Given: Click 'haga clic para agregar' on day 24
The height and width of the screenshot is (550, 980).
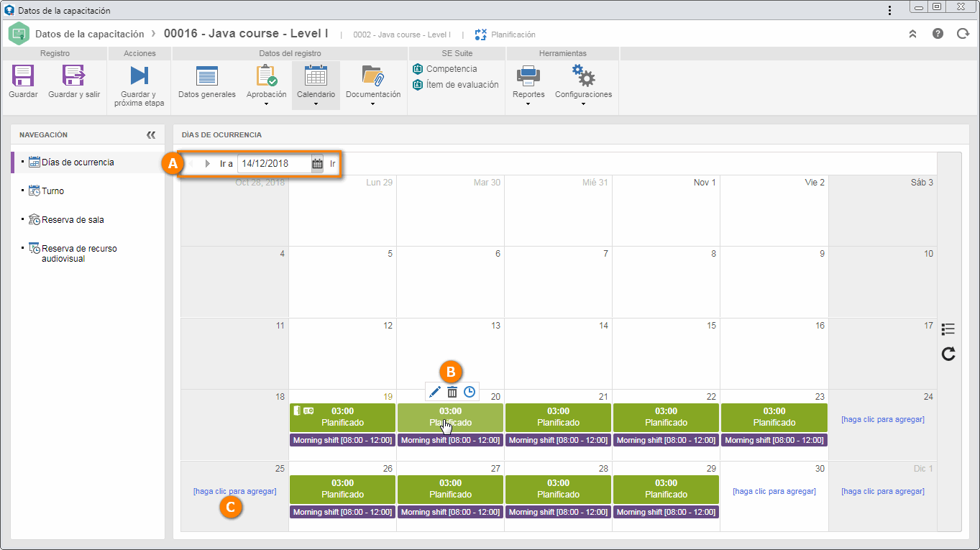Looking at the screenshot, I should (883, 419).
